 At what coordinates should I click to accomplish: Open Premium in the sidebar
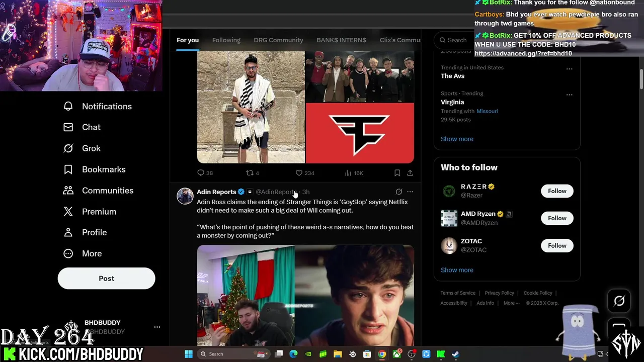(90, 212)
